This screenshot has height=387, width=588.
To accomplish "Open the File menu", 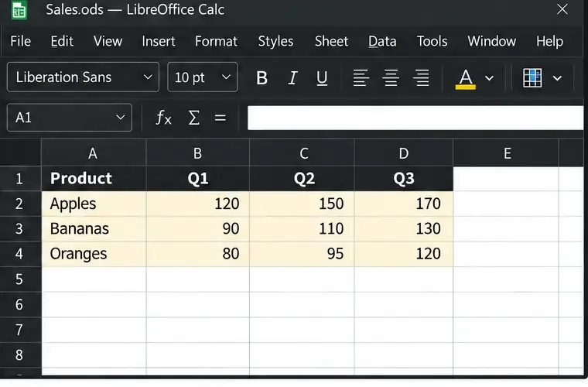I will click(x=20, y=41).
